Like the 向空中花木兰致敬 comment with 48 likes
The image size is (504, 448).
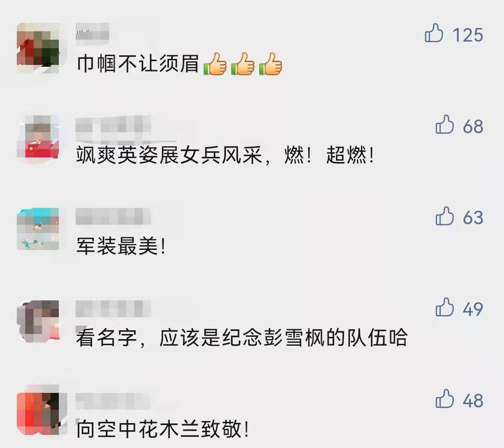tap(445, 399)
